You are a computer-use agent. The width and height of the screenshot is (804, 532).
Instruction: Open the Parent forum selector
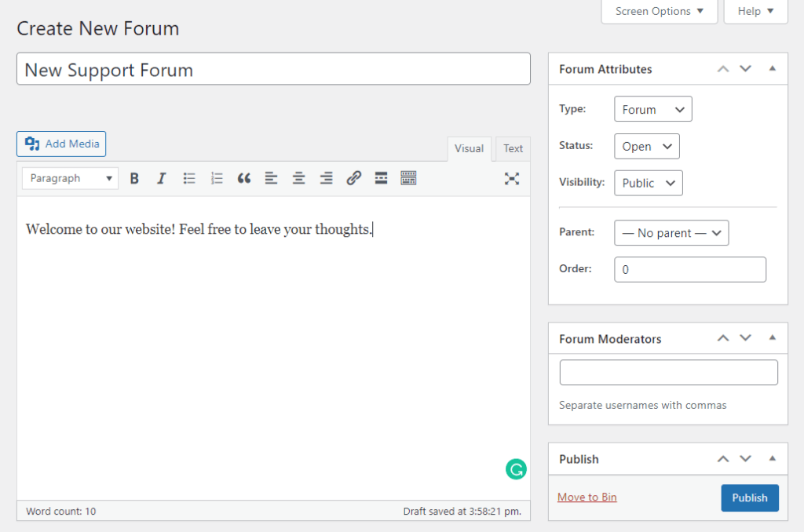[671, 232]
